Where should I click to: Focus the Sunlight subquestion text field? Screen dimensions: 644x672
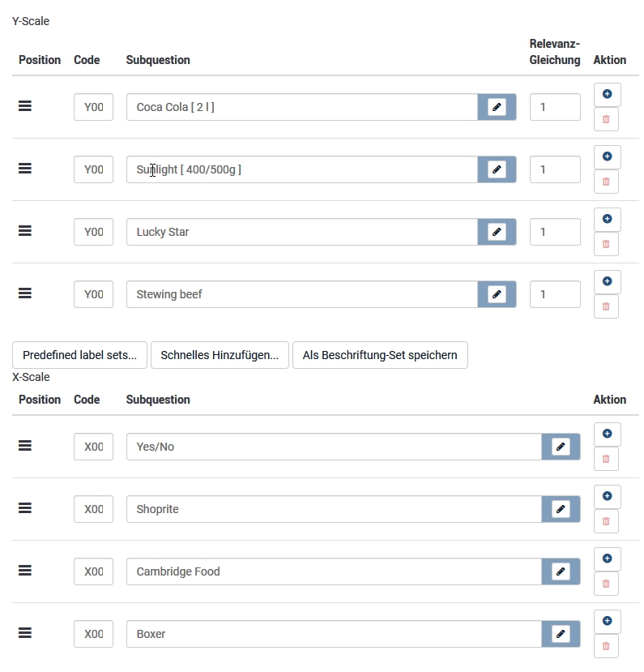click(301, 169)
